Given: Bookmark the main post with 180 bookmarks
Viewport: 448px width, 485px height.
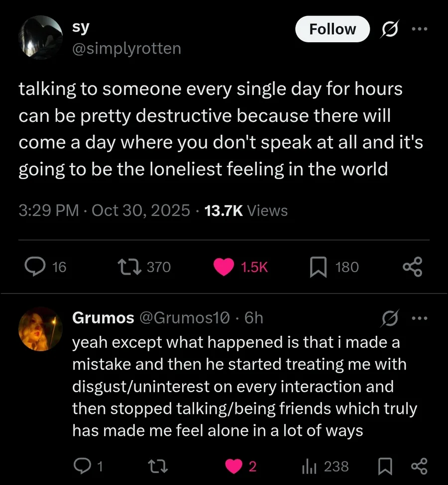Looking at the screenshot, I should (x=317, y=267).
